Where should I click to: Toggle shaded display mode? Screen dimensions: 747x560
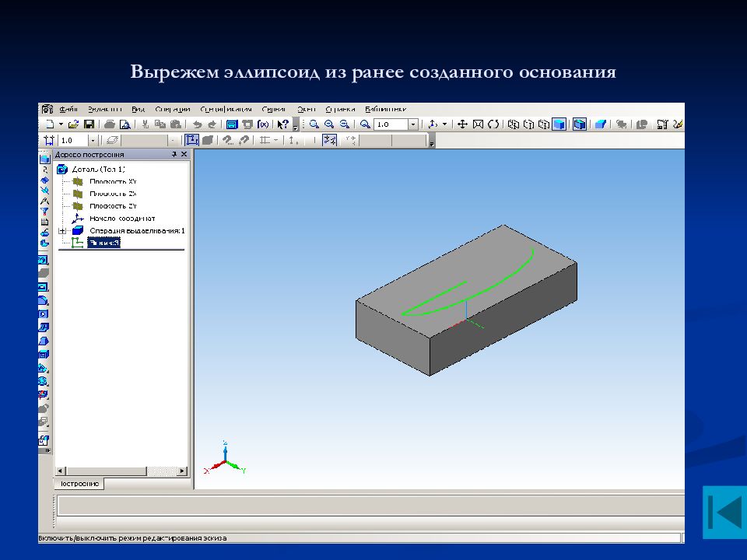pyautogui.click(x=559, y=124)
